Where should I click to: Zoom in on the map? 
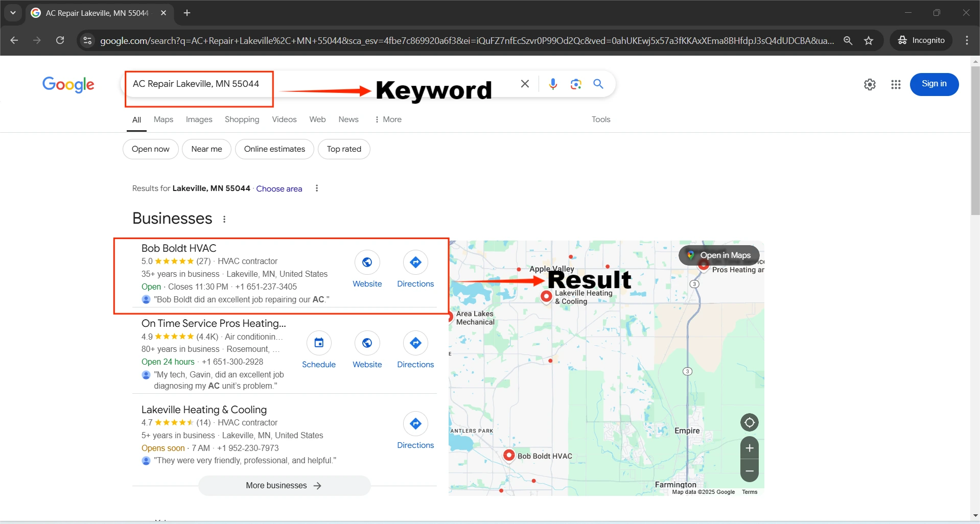(x=749, y=448)
